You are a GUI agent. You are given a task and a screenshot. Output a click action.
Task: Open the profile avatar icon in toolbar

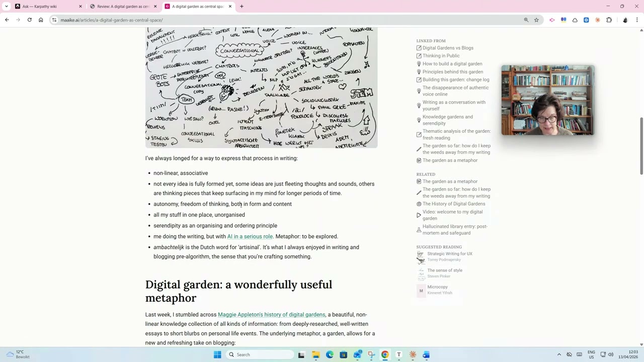coord(625,20)
